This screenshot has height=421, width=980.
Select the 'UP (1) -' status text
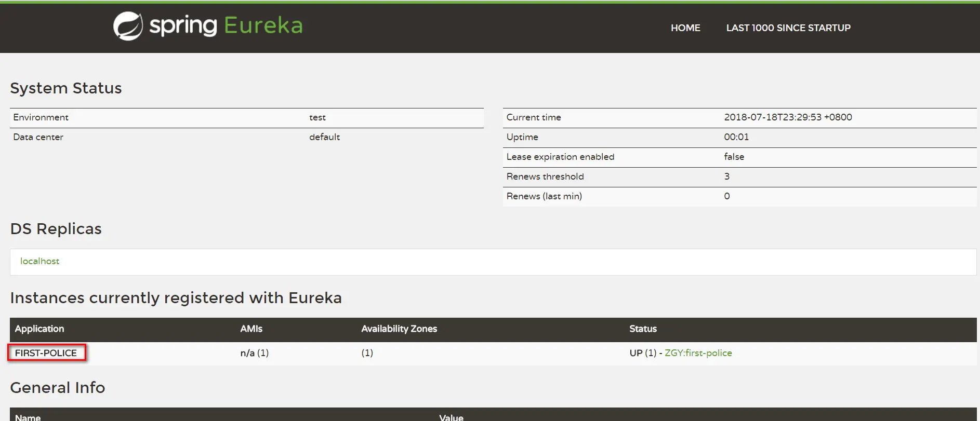(645, 353)
